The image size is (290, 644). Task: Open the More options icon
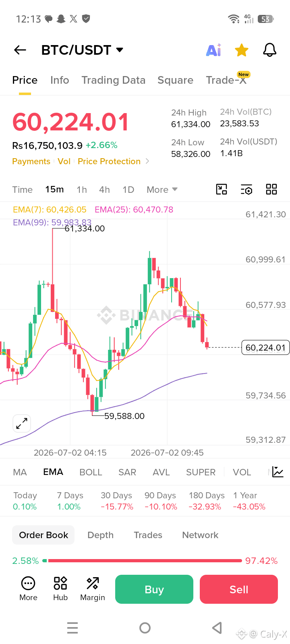(28, 589)
